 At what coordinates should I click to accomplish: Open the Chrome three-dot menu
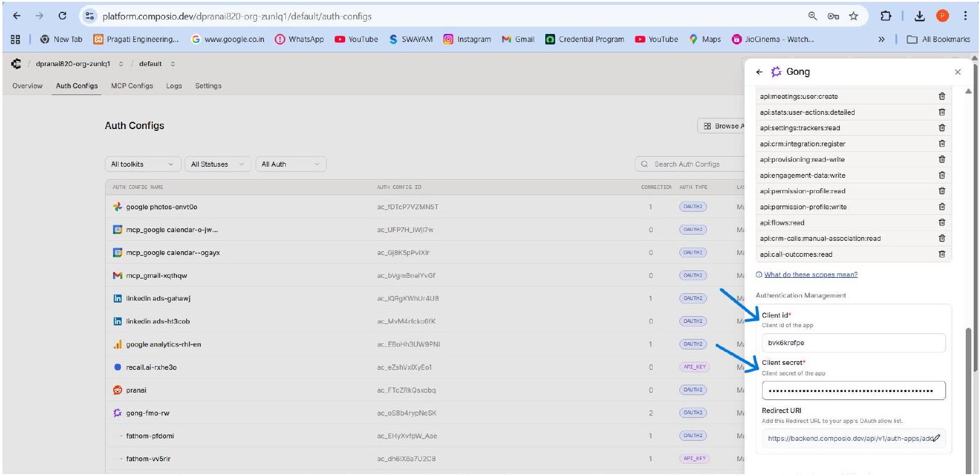coord(965,16)
